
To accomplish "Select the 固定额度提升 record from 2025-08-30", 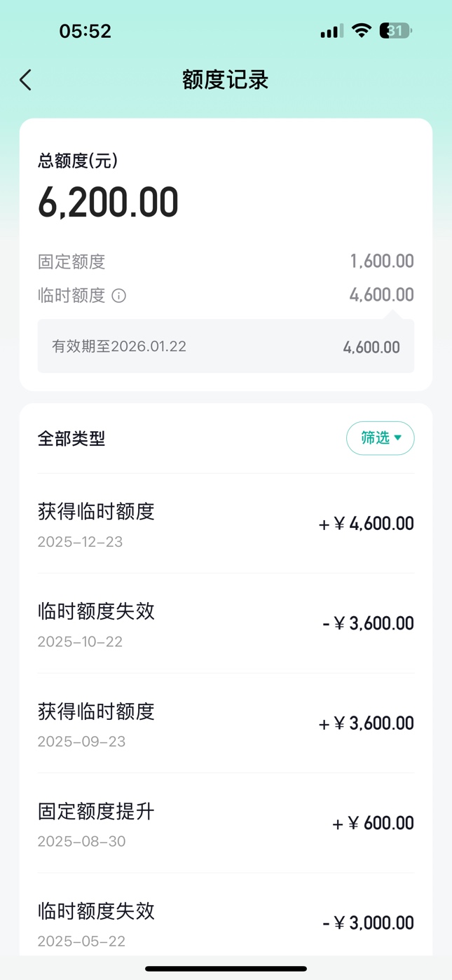I will click(226, 823).
